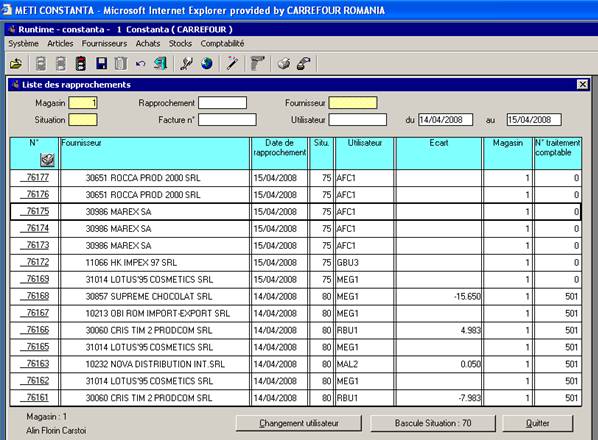Click the Facture n° input field
This screenshot has height=440, width=598.
coord(227,120)
